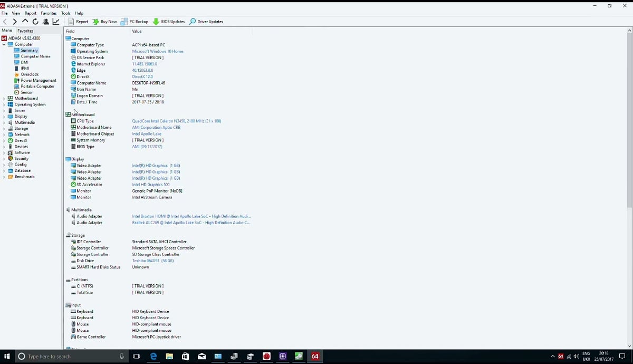Expand the Operating System tree node
Screen dimensions: 633x364
[x=4, y=104]
